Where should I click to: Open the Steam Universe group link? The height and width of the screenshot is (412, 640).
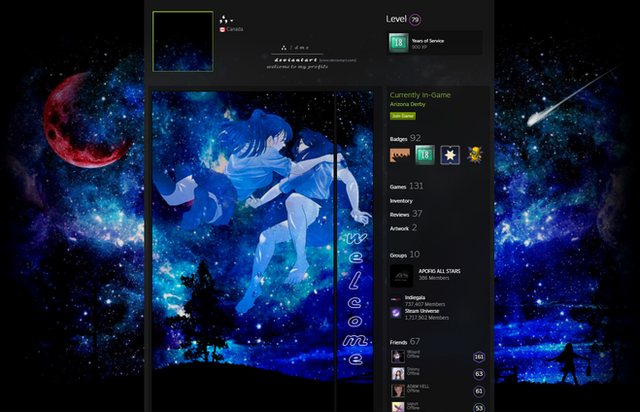coord(422,311)
